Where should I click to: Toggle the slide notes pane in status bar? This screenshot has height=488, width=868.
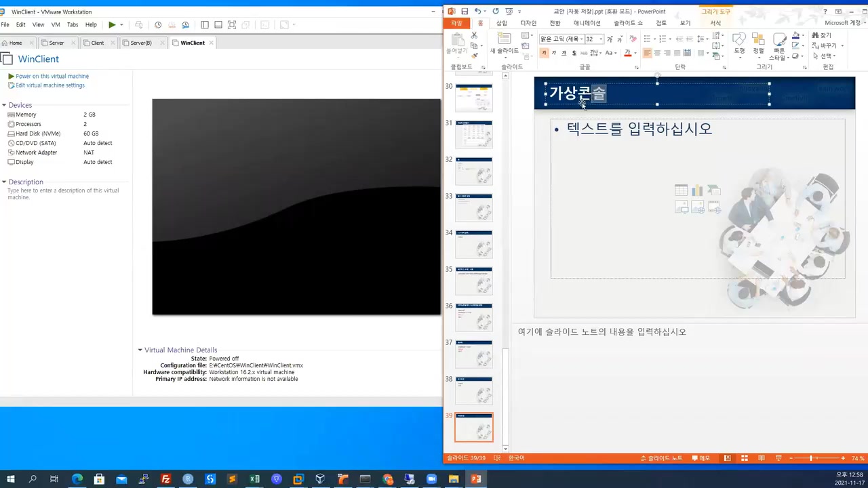662,458
